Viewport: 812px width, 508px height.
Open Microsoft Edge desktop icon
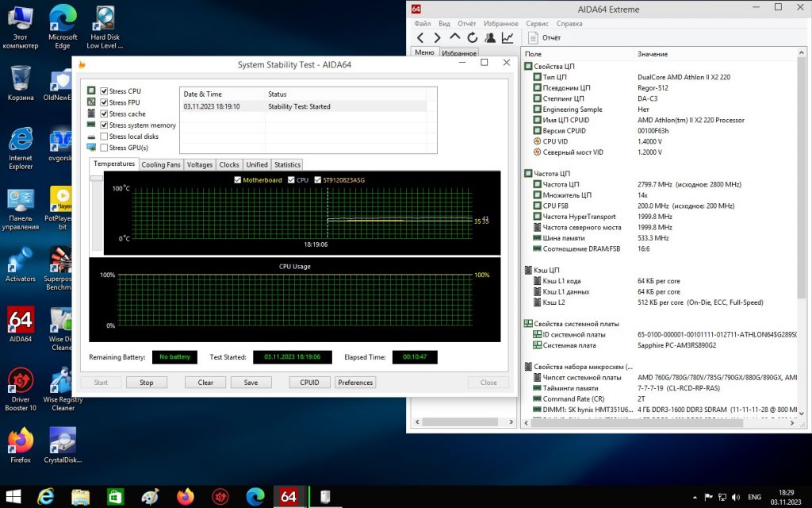pos(63,28)
